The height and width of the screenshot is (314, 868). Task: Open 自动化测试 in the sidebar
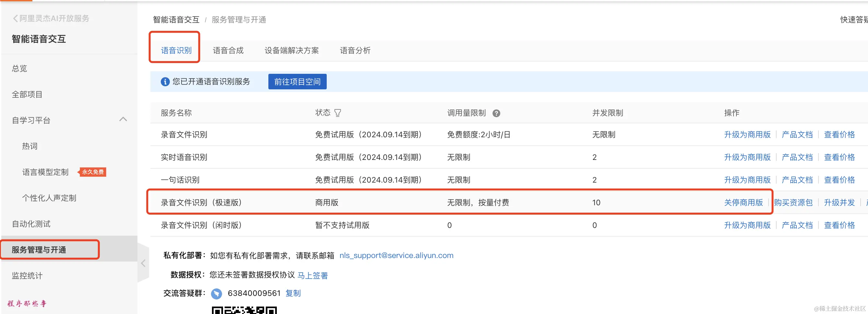[31, 224]
